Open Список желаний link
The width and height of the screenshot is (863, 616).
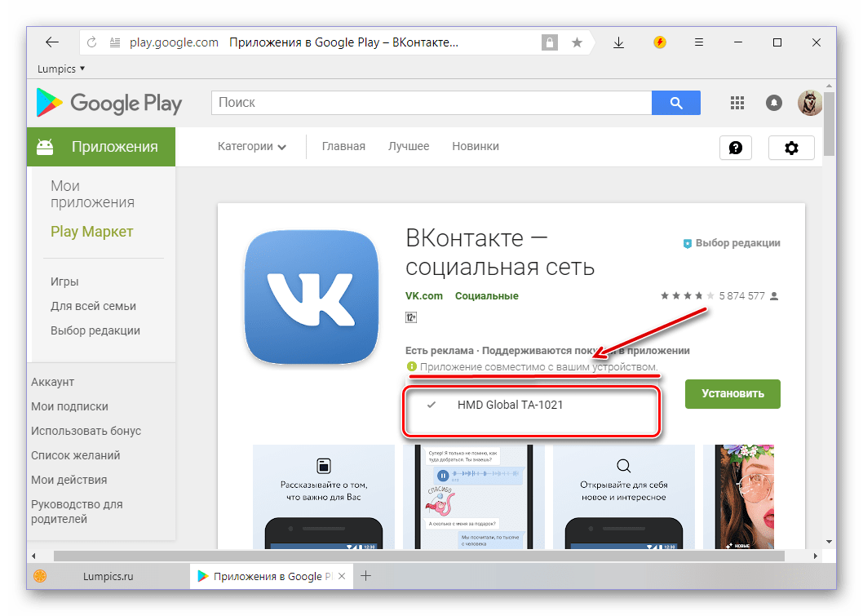(75, 456)
